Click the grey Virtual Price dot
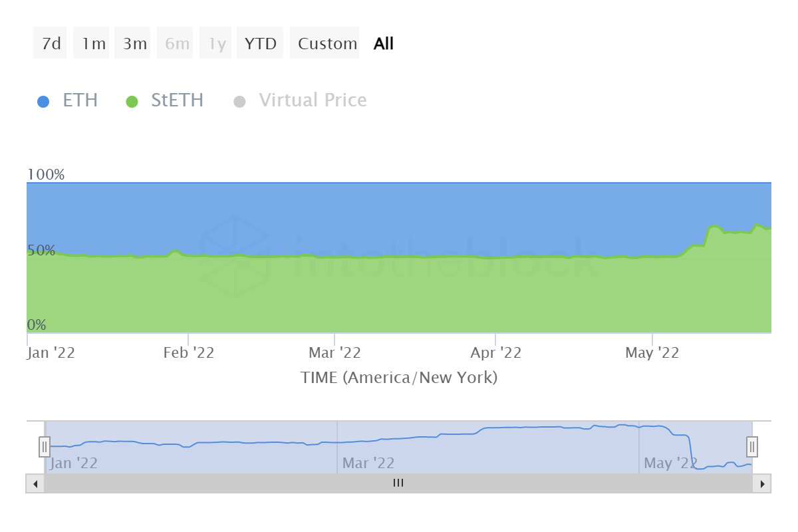Image resolution: width=798 pixels, height=532 pixels. pos(240,102)
